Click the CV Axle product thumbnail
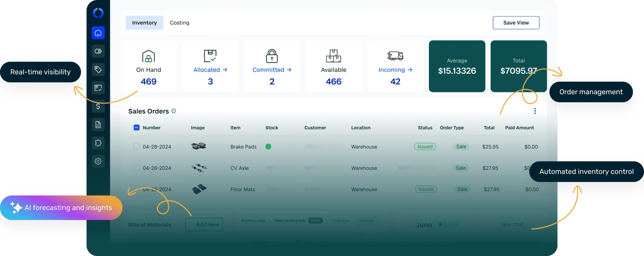 (x=198, y=168)
